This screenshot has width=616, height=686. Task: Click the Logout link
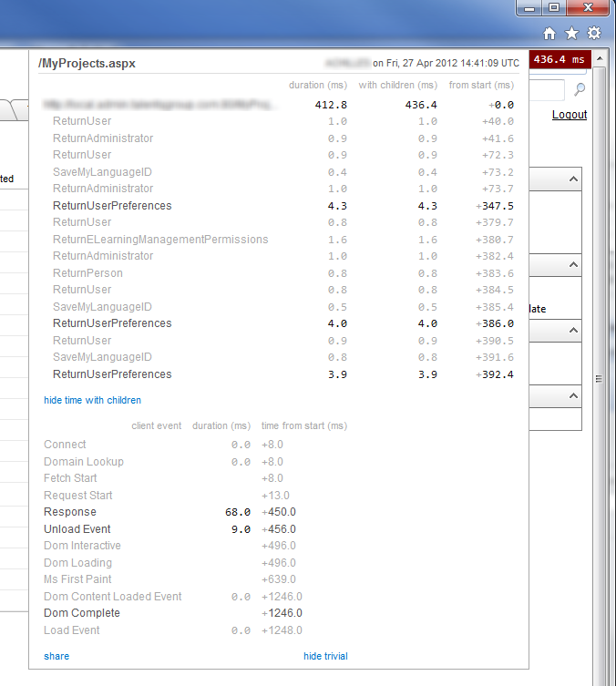pyautogui.click(x=570, y=115)
